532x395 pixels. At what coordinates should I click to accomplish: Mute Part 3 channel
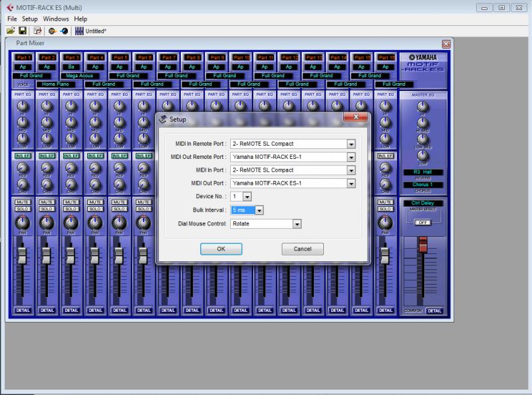pyautogui.click(x=71, y=202)
